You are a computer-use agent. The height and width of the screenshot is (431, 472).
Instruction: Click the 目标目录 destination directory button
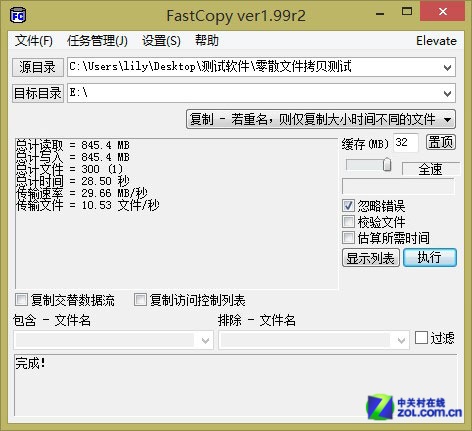(x=38, y=93)
